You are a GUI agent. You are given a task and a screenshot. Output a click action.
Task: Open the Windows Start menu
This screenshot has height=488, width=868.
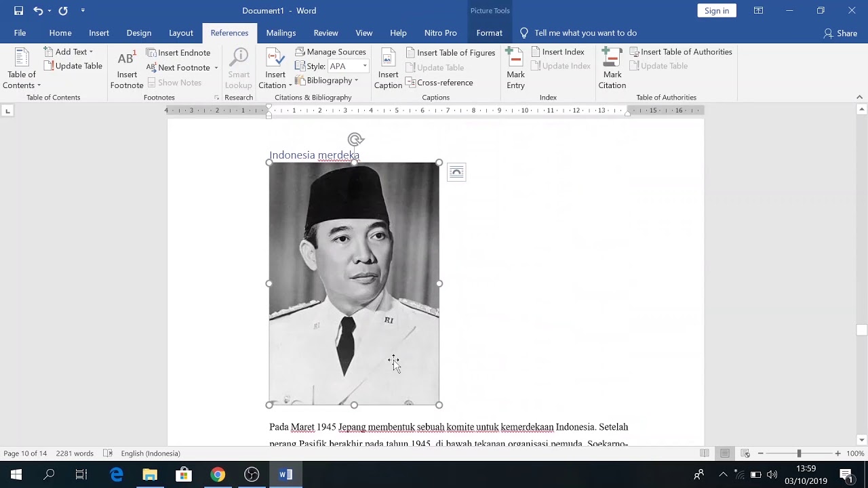pos(16,474)
